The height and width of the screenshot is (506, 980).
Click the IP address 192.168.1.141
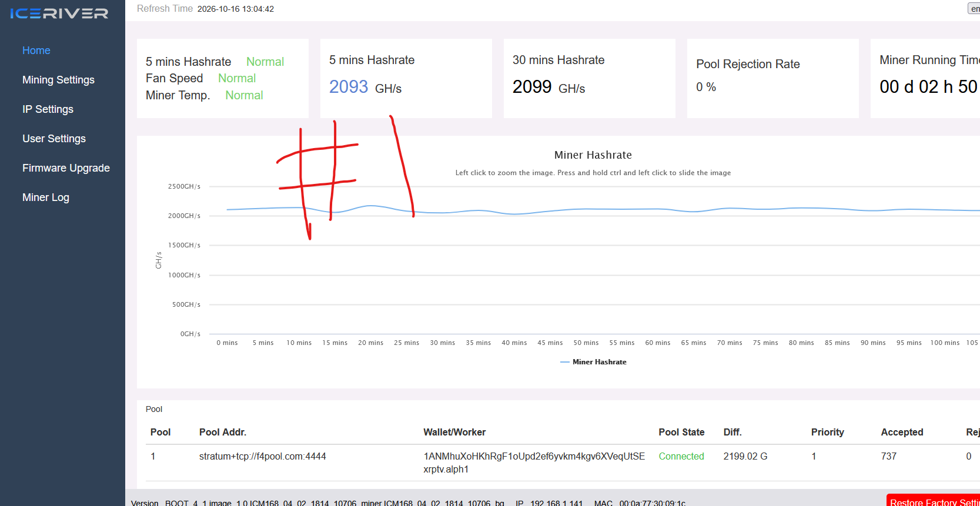[x=557, y=503]
